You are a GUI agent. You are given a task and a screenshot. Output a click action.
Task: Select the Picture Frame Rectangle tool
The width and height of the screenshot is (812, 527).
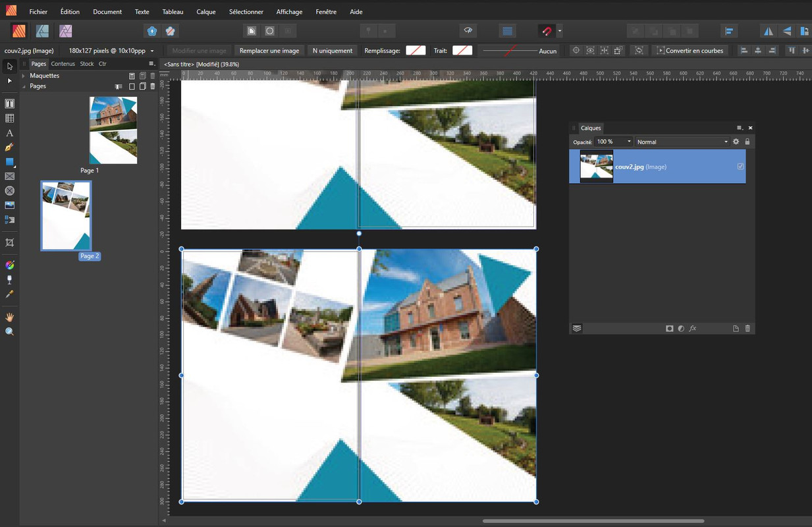pyautogui.click(x=10, y=177)
